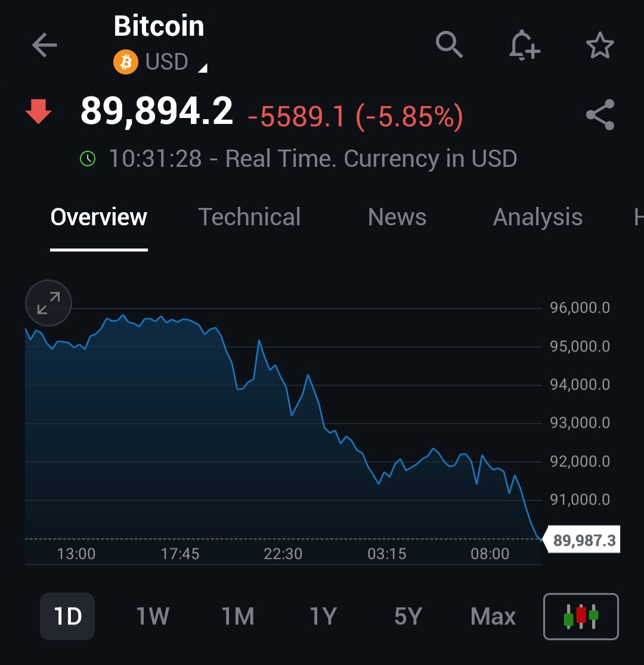Open the Technical tab
Screen dimensions: 644x665
249,217
